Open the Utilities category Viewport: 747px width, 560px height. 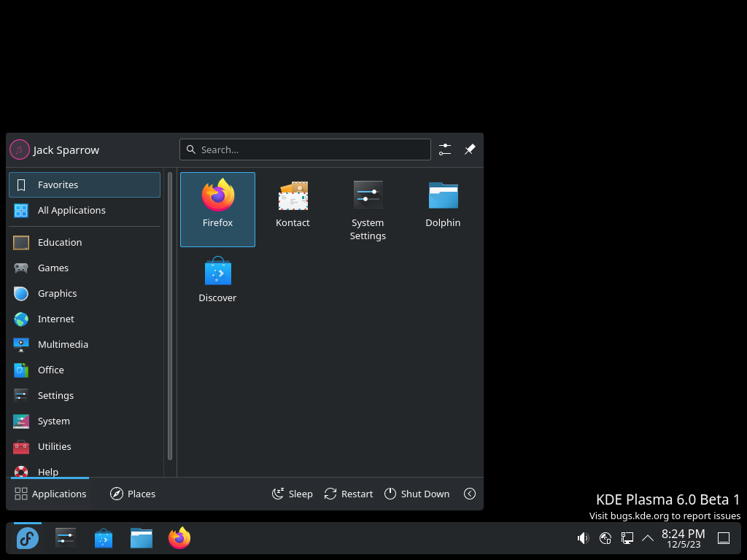click(x=85, y=447)
